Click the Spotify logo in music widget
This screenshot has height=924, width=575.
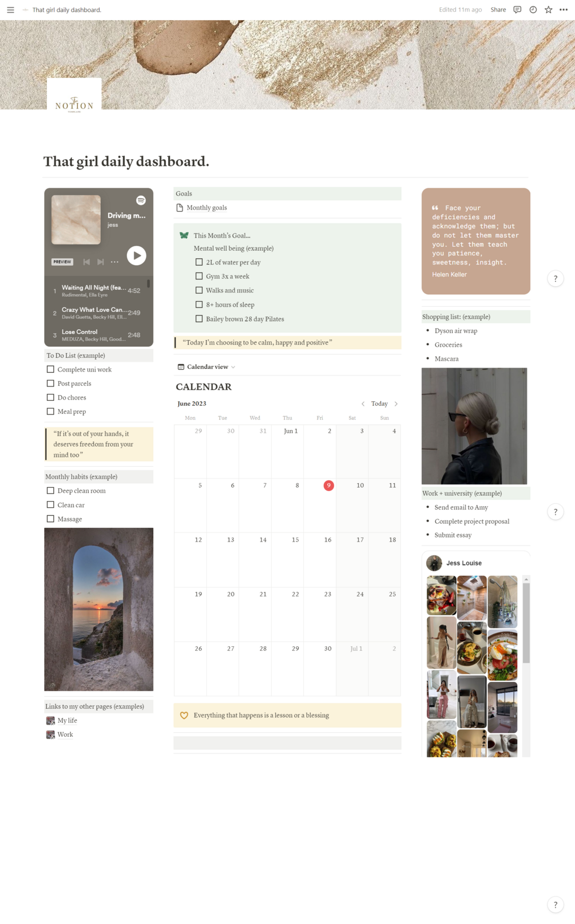(x=141, y=200)
